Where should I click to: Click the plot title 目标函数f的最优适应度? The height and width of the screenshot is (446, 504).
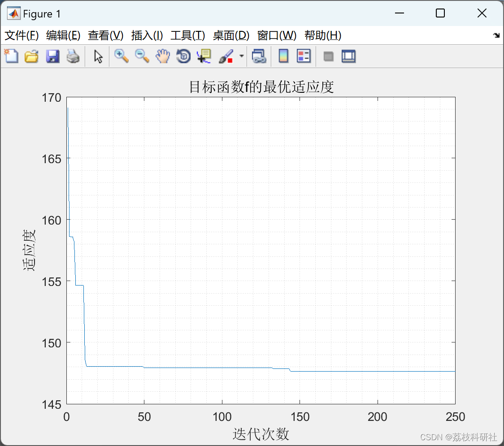[x=261, y=87]
